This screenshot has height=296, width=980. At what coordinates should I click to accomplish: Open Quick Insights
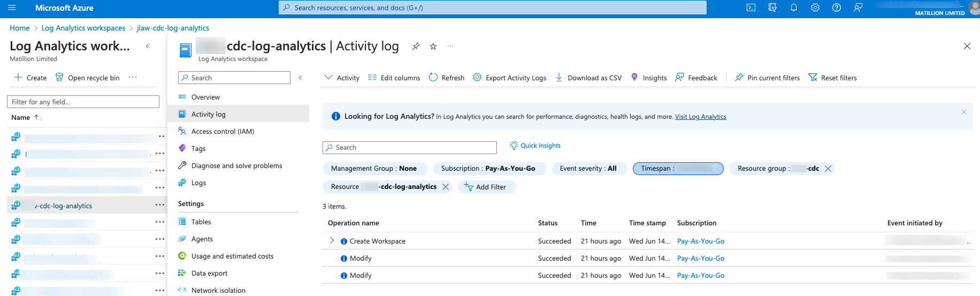(535, 146)
